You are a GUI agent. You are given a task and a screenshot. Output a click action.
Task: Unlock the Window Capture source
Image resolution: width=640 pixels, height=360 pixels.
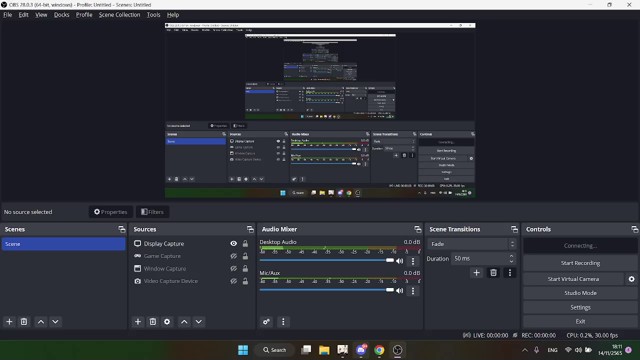click(x=245, y=269)
